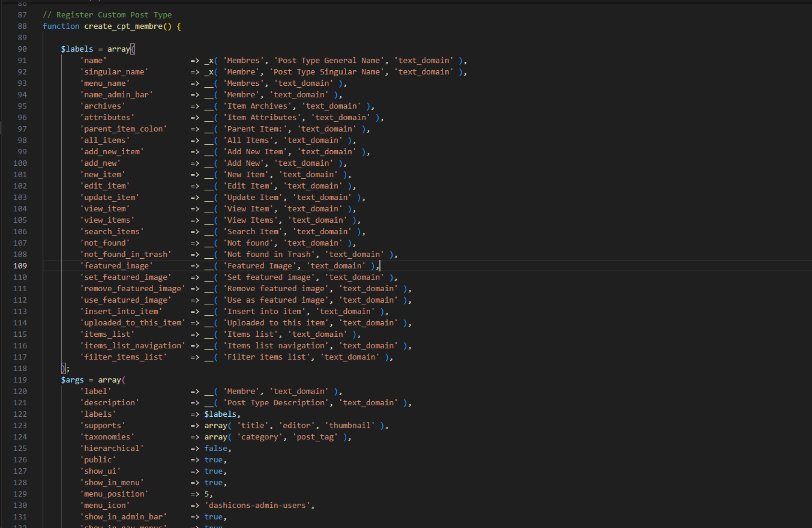This screenshot has width=812, height=528.
Task: Select line number 88 in the gutter
Action: coord(22,26)
